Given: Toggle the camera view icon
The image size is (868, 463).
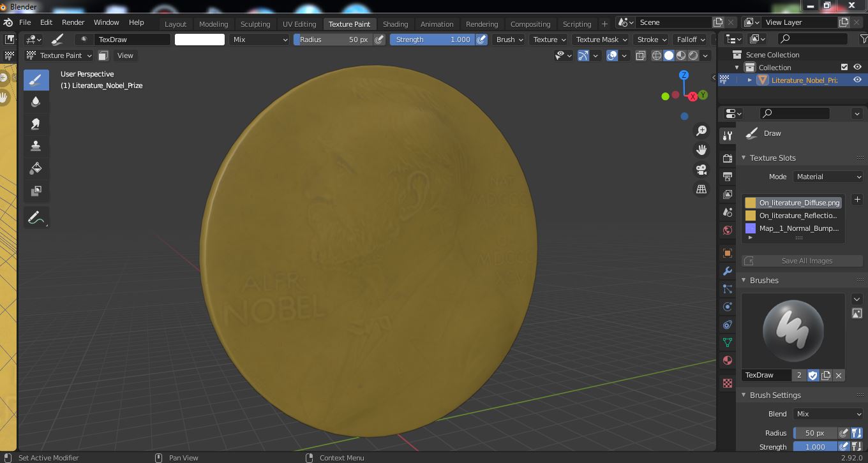Looking at the screenshot, I should click(x=701, y=170).
